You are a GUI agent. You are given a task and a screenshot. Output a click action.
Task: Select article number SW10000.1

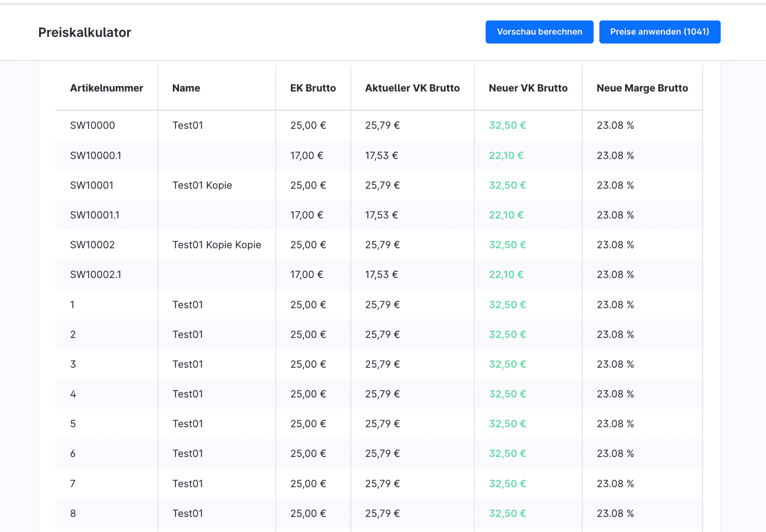pos(96,155)
